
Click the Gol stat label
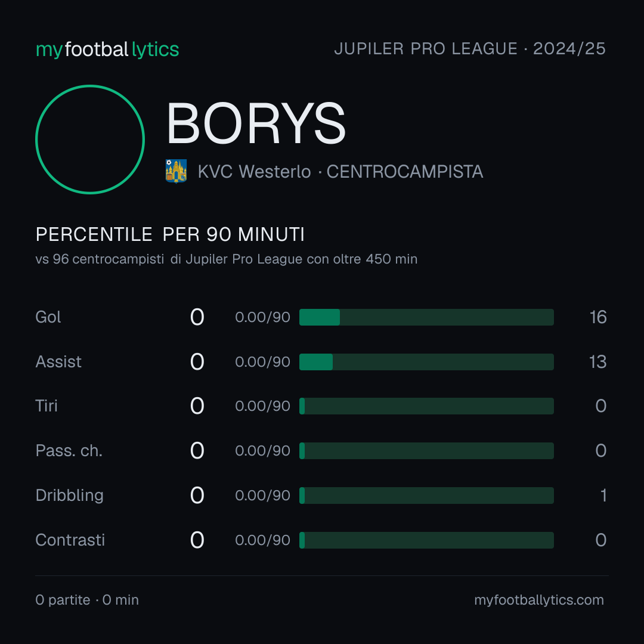(48, 317)
